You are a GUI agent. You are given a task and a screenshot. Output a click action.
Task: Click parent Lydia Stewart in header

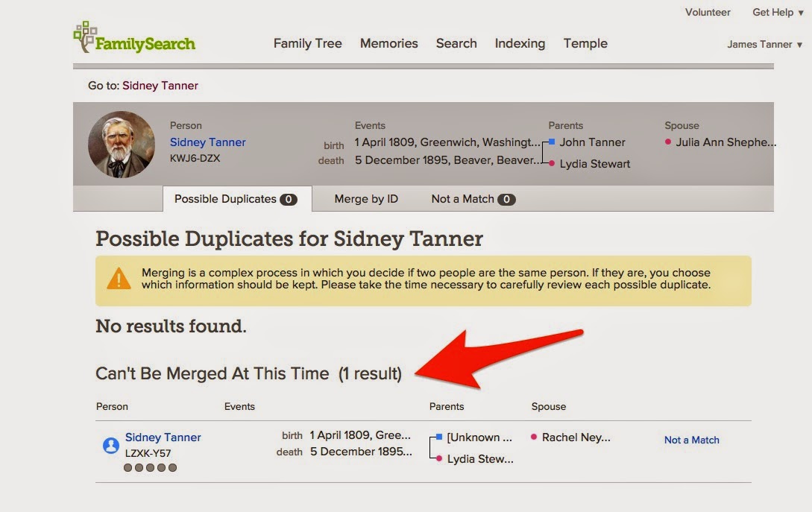pos(594,164)
